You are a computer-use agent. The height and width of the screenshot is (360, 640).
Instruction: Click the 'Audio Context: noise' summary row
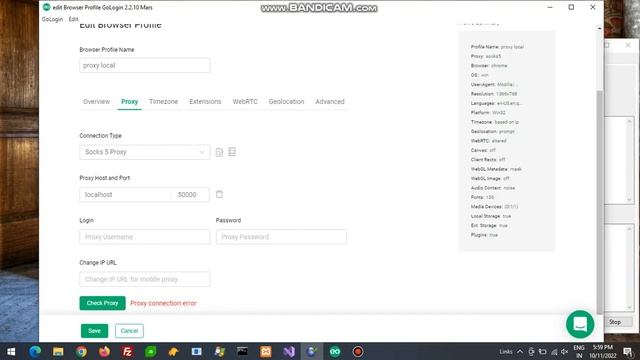[x=493, y=188]
